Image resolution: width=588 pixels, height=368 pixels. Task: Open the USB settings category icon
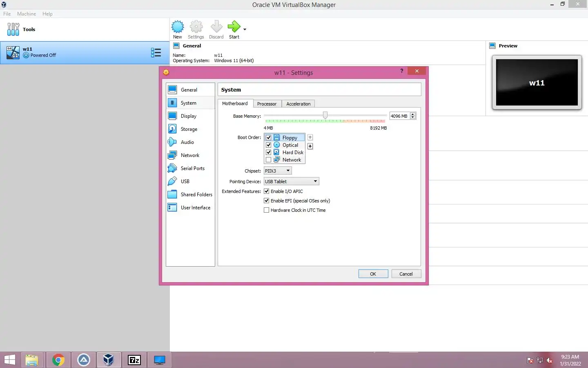[x=172, y=181]
